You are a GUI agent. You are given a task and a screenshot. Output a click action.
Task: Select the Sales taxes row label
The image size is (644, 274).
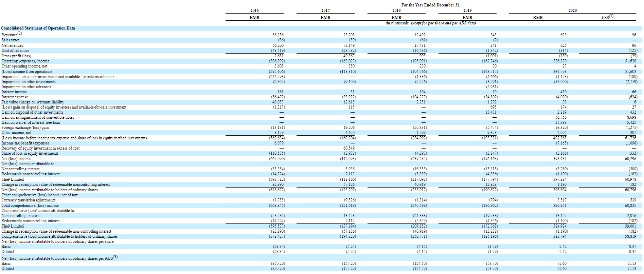click(x=11, y=40)
